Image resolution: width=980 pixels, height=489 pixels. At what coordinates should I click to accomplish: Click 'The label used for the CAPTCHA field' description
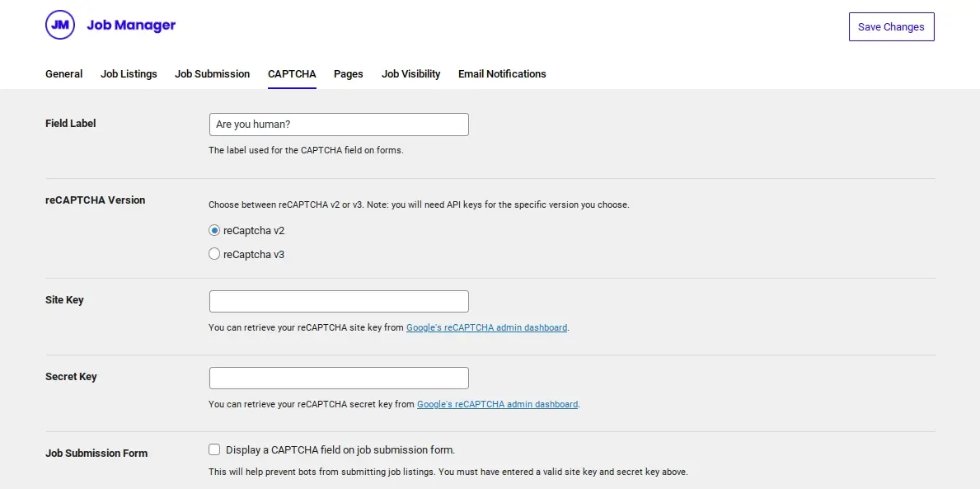coord(306,150)
